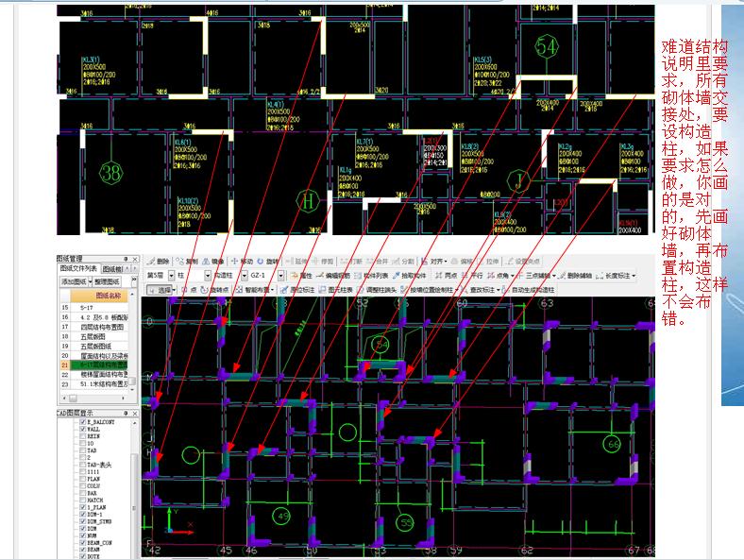Select the 镜像 (mirror) tool
The width and height of the screenshot is (744, 560).
[213, 261]
